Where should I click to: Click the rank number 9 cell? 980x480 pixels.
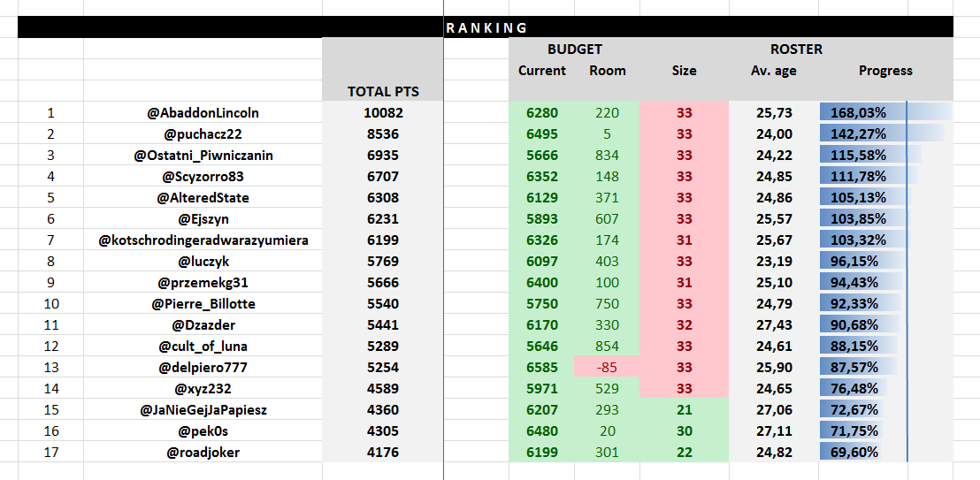click(50, 283)
